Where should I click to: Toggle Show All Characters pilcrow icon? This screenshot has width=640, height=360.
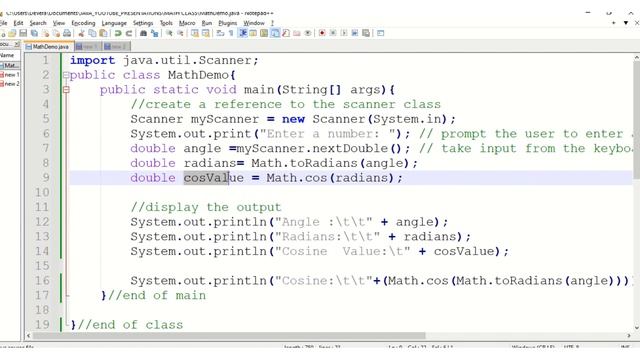click(x=231, y=33)
